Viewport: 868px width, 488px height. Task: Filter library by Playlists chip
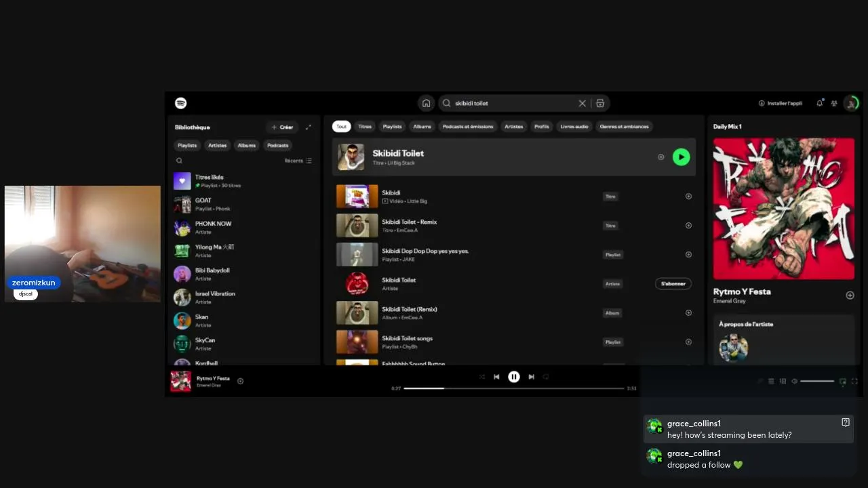(187, 145)
